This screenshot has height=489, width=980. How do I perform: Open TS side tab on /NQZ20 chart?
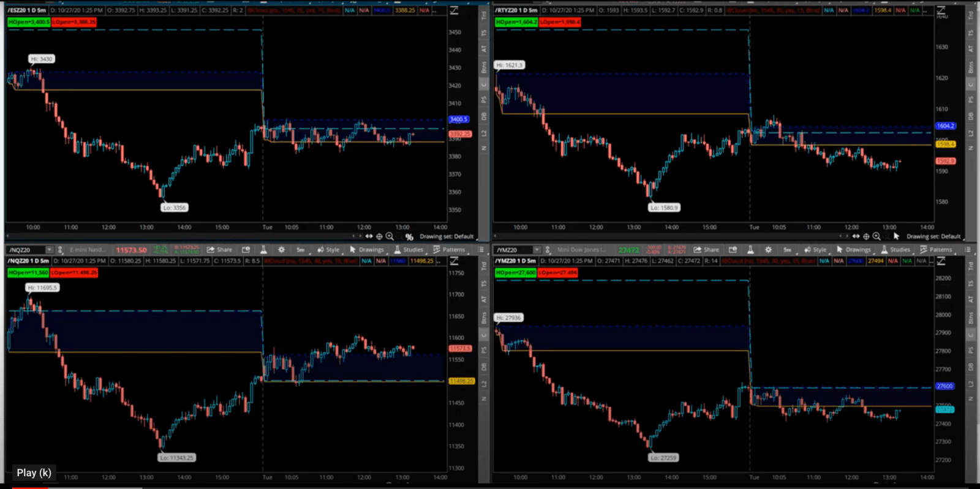[483, 283]
